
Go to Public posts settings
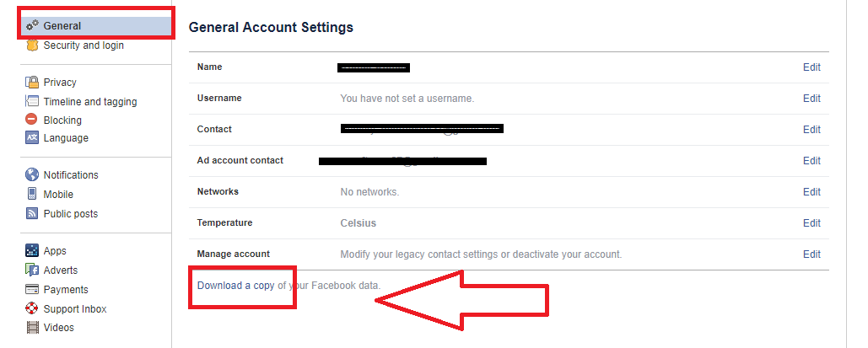click(x=70, y=214)
